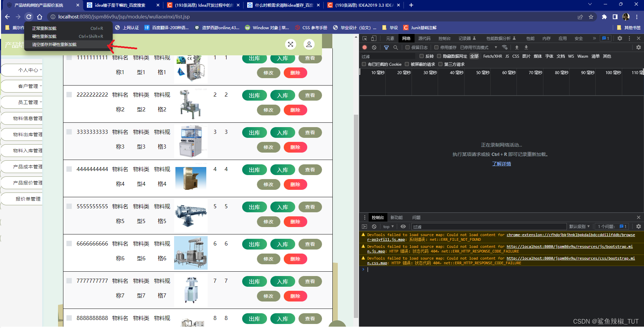Open the DevTools main settings gear
The image size is (644, 328).
620,39
